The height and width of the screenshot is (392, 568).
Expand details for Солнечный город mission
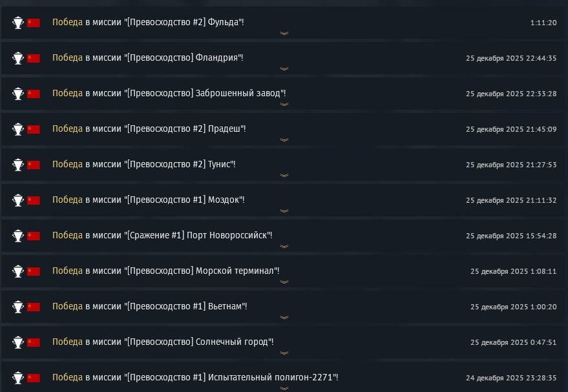(x=284, y=353)
